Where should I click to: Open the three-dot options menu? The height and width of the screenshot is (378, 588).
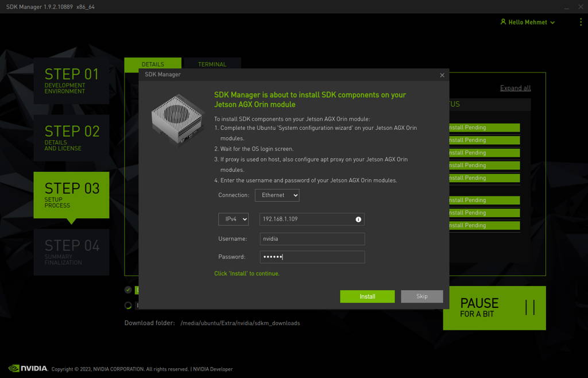coord(581,22)
